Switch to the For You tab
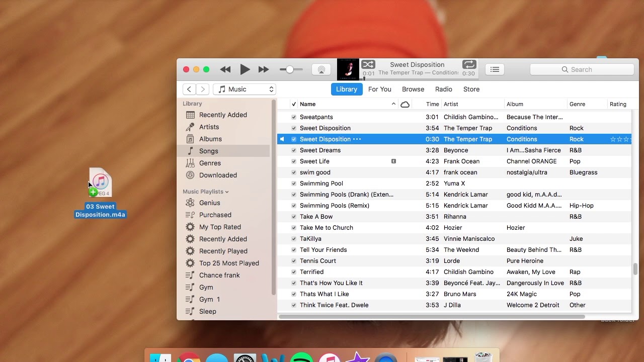Image resolution: width=644 pixels, height=362 pixels. (380, 89)
